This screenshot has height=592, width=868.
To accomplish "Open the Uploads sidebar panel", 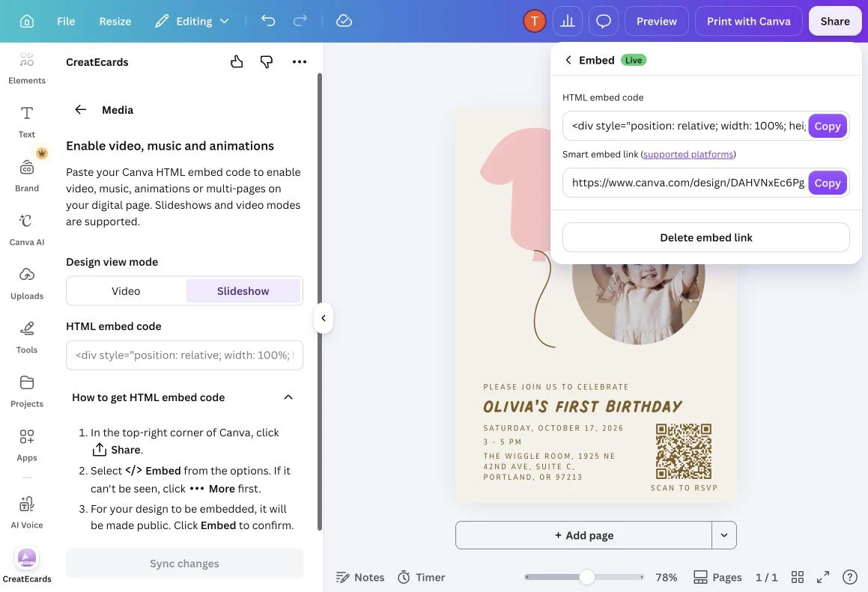I will [26, 284].
